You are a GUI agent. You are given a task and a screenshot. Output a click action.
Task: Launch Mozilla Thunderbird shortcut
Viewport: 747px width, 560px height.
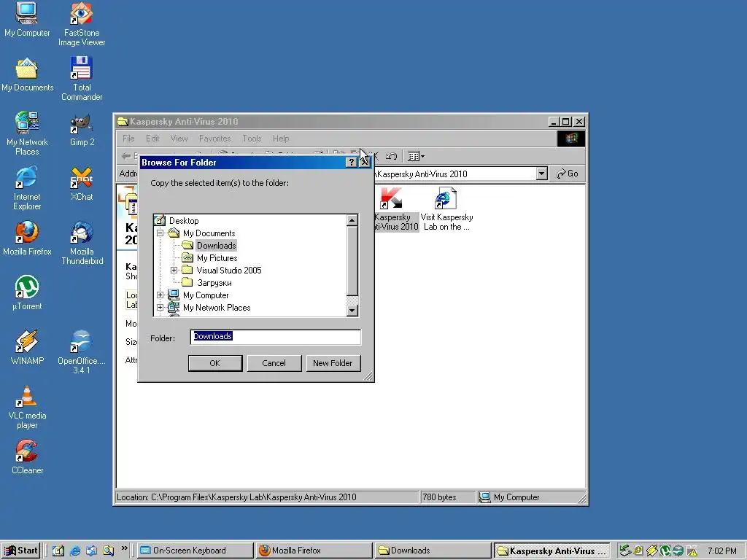pos(82,243)
